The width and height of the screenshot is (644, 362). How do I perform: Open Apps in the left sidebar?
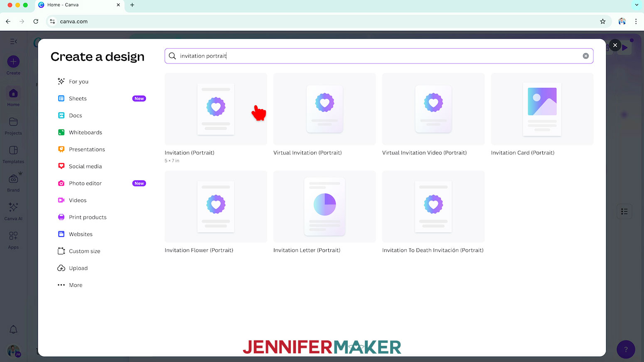pos(13,240)
